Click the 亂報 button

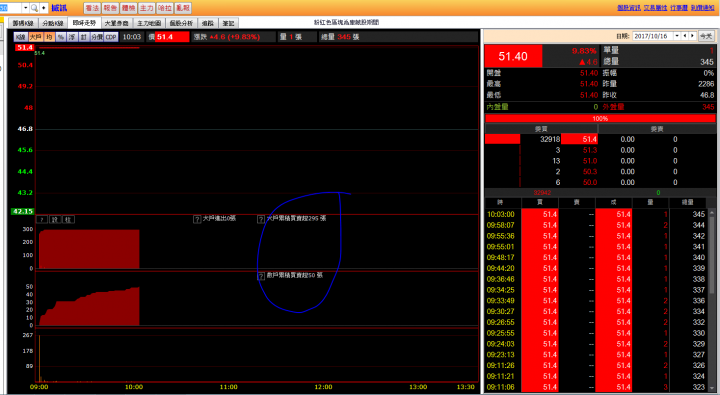(183, 8)
